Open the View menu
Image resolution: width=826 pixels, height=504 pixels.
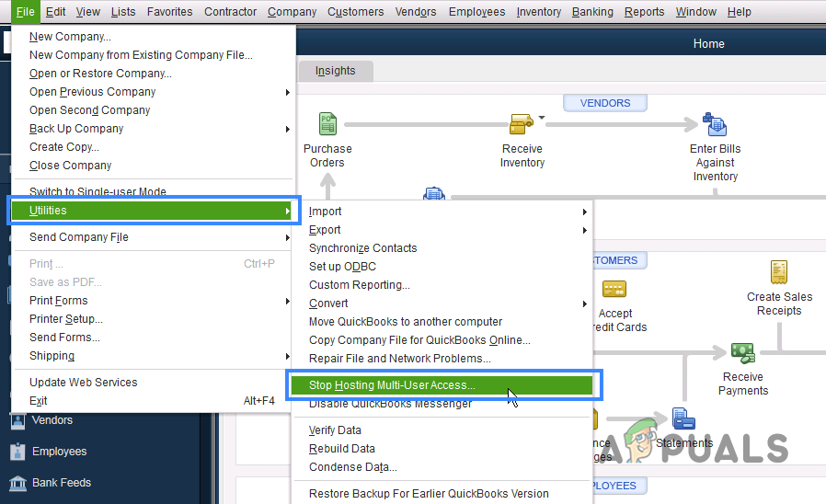pyautogui.click(x=88, y=12)
